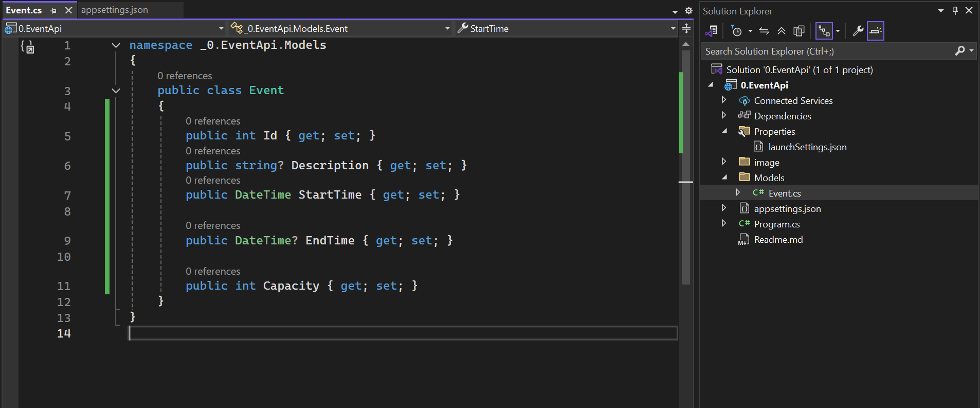Click the quick actions icon in the editor margin
This screenshot has height=408, width=980.
27,47
